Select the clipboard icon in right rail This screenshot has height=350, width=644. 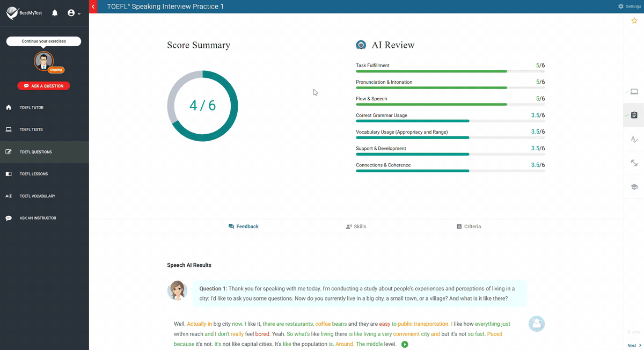(x=634, y=115)
